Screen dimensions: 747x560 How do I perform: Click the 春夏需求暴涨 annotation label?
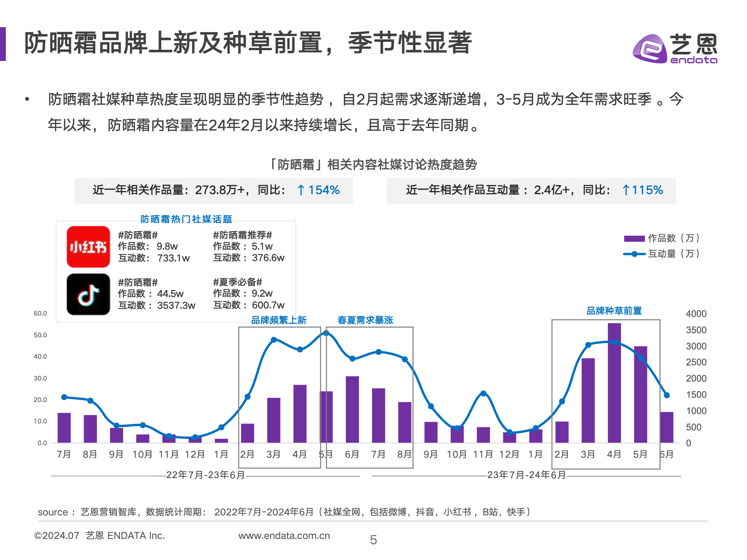pyautogui.click(x=365, y=320)
